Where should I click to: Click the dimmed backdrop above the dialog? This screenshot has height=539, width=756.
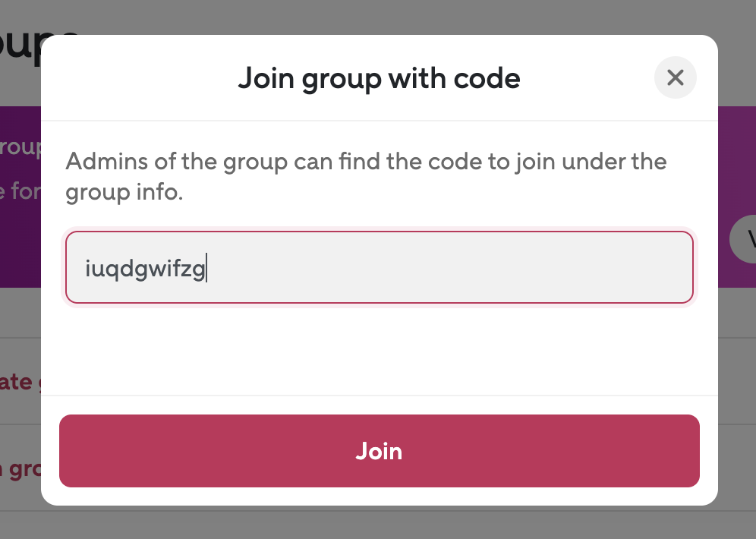click(380, 15)
